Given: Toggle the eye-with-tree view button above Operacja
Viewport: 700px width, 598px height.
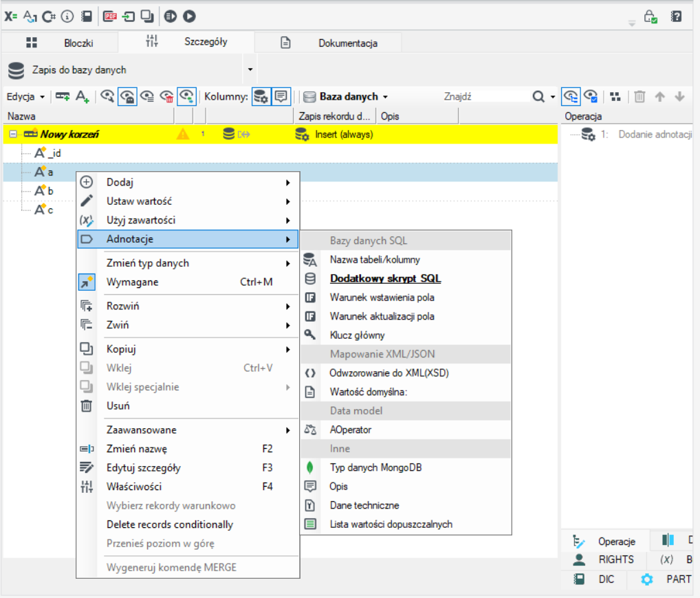Looking at the screenshot, I should tap(571, 96).
